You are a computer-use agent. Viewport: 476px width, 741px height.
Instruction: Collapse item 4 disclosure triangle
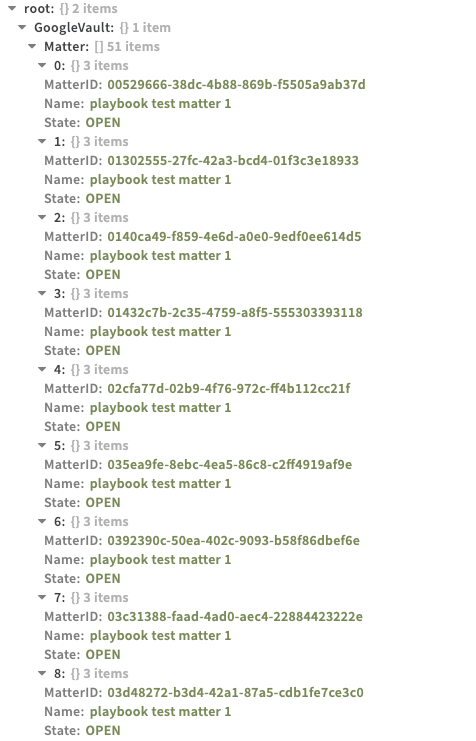click(42, 370)
